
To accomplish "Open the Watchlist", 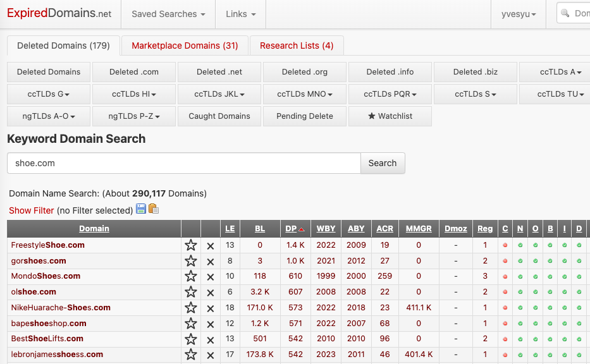I will click(x=390, y=116).
